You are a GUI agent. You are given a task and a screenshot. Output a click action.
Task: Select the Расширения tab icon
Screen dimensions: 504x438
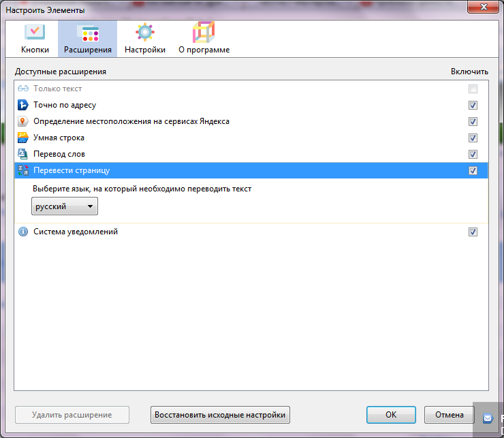(88, 33)
